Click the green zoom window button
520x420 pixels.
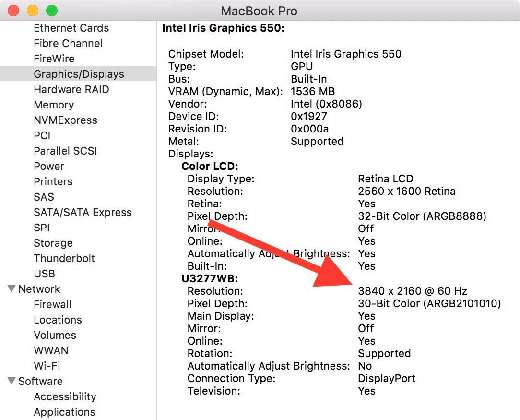click(52, 11)
